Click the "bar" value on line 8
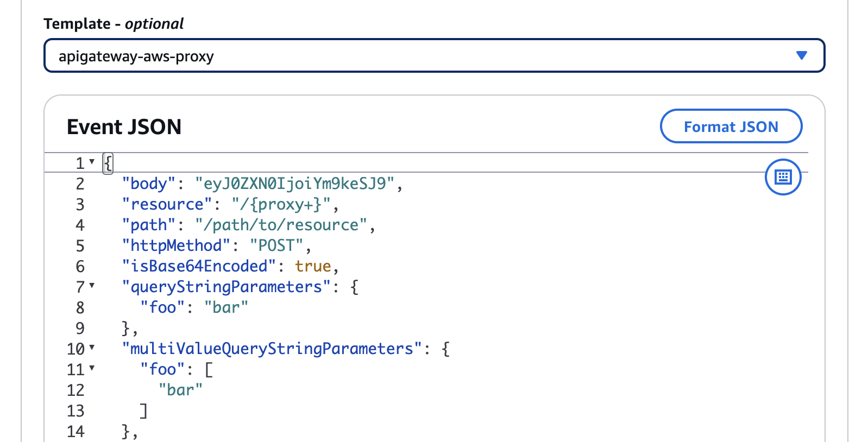This screenshot has height=442, width=868. [226, 307]
